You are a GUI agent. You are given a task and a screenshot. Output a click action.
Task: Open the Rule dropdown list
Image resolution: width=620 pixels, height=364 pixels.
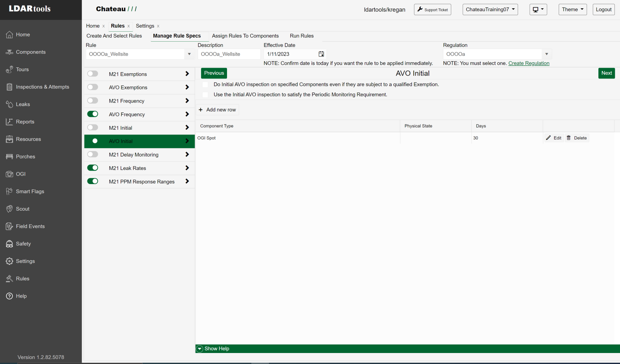click(189, 54)
